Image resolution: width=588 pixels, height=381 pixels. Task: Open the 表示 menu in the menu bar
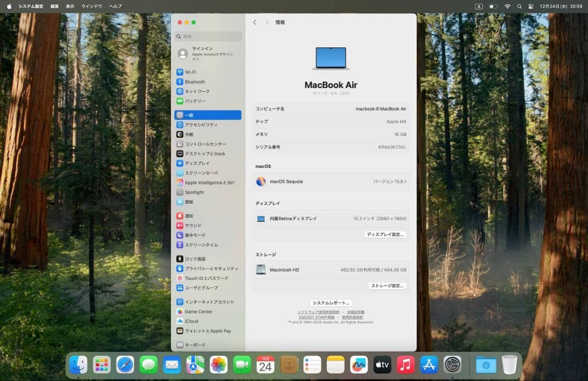71,6
